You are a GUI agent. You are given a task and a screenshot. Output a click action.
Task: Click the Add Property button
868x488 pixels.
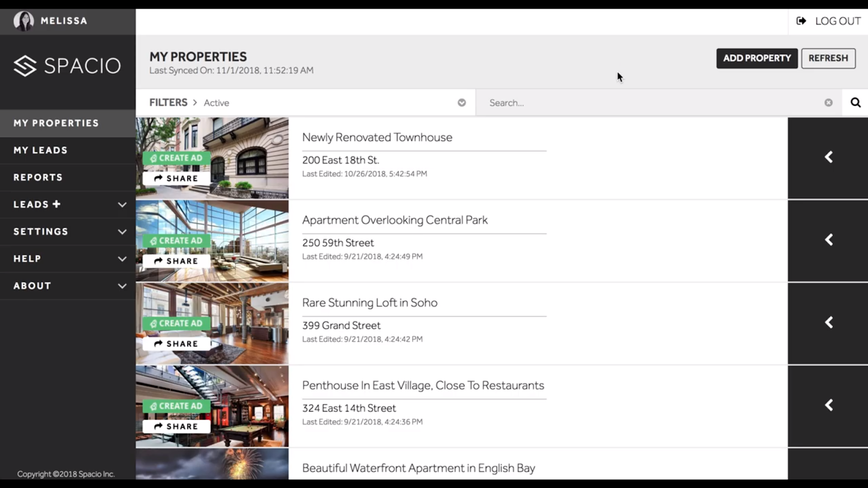tap(757, 58)
